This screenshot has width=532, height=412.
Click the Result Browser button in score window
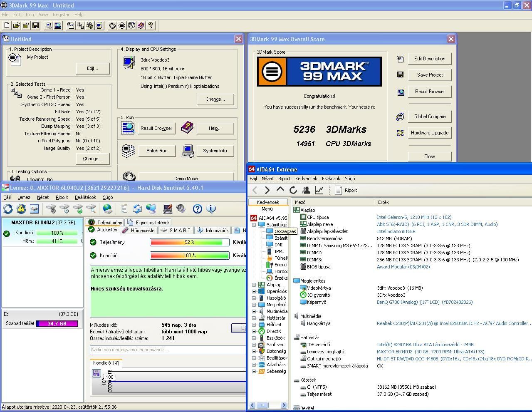430,92
